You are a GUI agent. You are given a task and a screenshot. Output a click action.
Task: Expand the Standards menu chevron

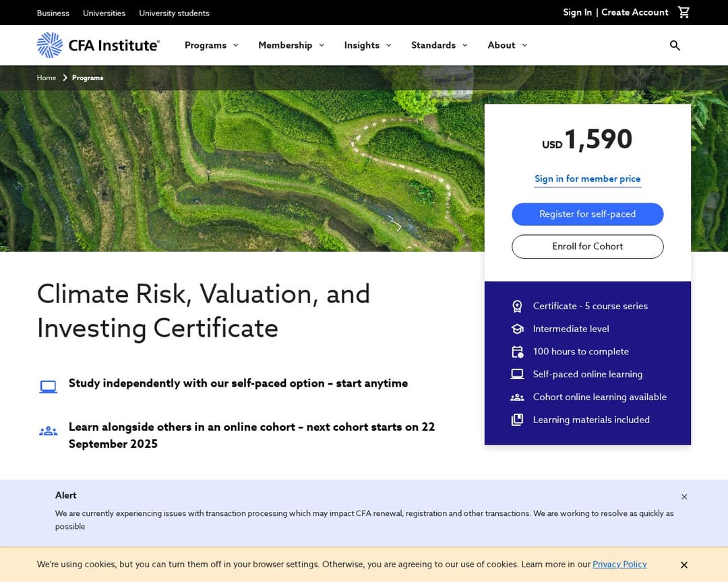(465, 45)
